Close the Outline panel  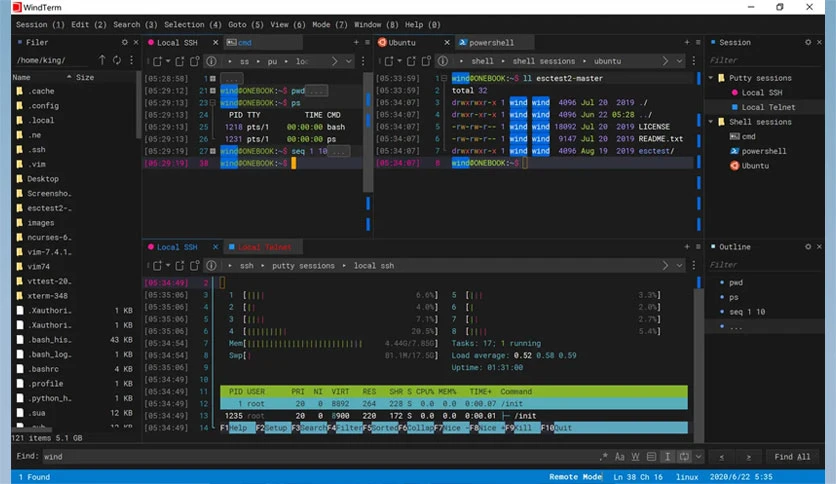click(819, 247)
